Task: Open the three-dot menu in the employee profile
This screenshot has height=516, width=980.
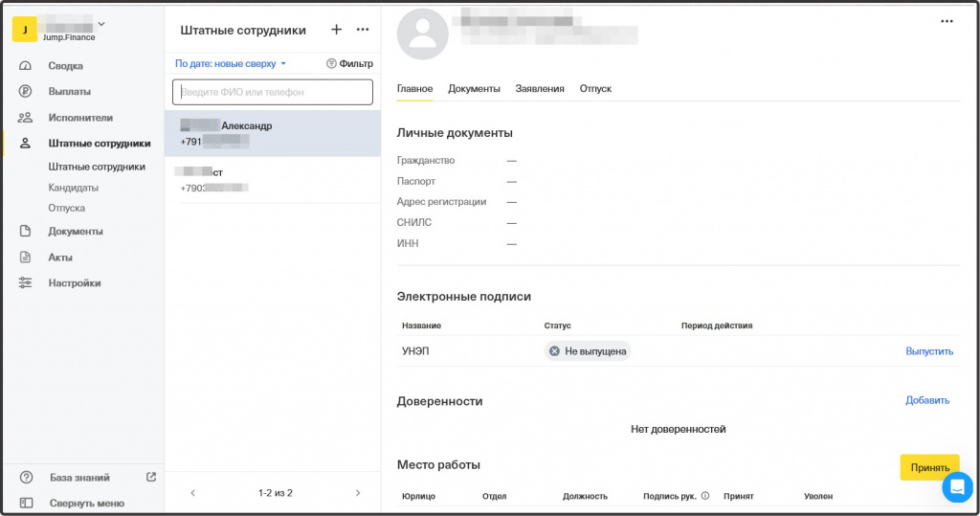Action: [947, 21]
